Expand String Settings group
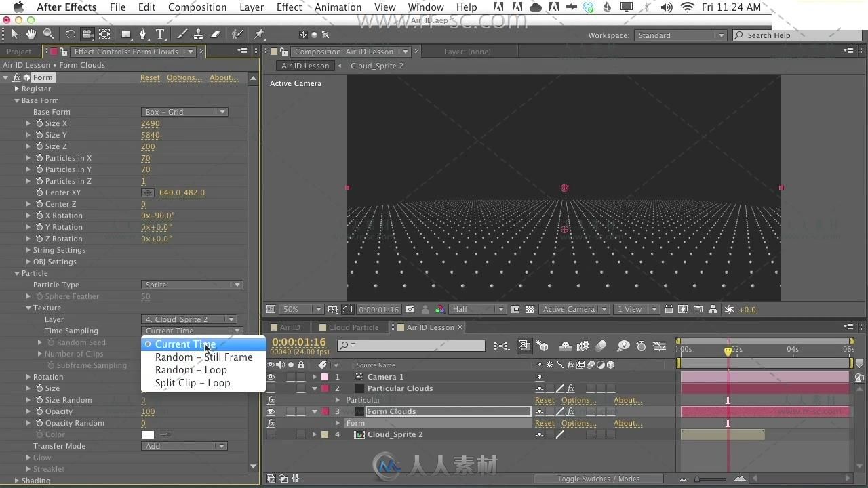This screenshot has width=868, height=488. point(28,250)
